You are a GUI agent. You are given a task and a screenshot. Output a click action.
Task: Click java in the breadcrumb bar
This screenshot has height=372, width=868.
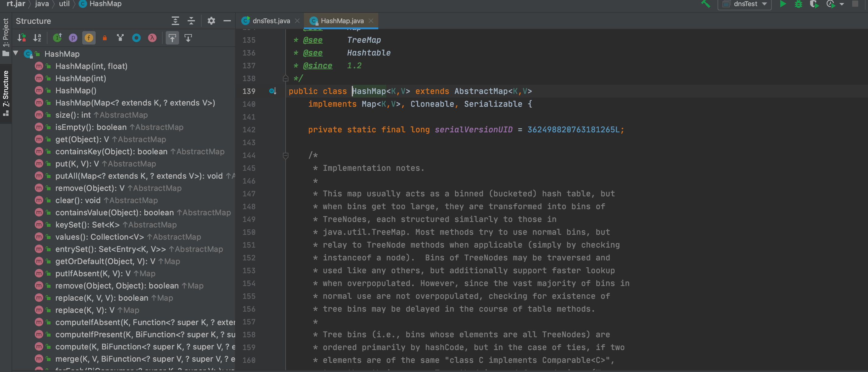[42, 4]
